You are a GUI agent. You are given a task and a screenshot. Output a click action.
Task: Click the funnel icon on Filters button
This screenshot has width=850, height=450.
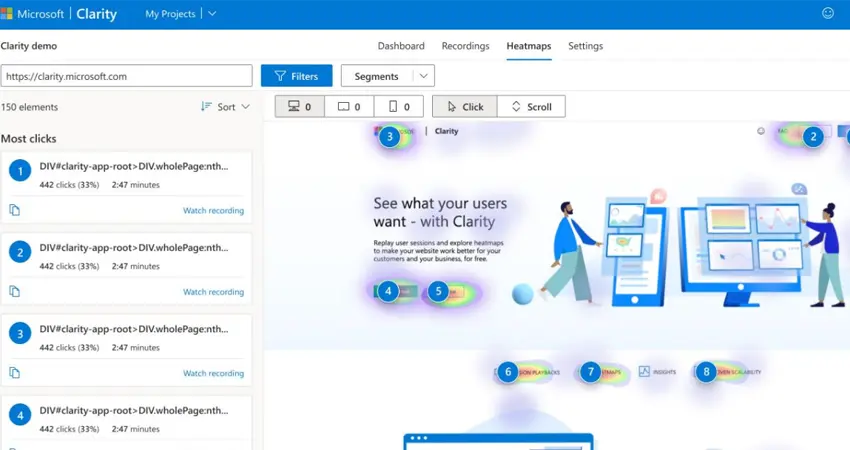(280, 76)
